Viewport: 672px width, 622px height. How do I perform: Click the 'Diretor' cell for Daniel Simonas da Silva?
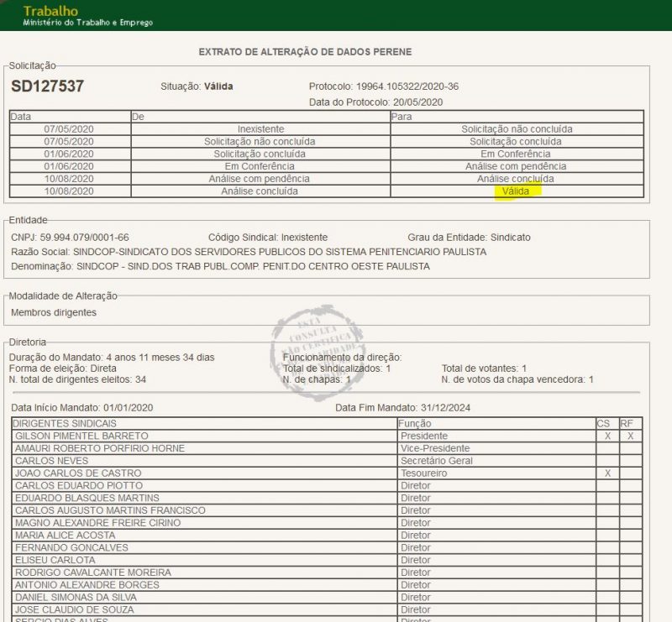tap(496, 598)
